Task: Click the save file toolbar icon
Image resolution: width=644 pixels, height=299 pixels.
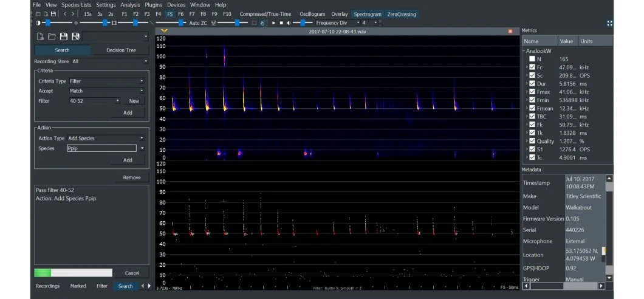Action: click(53, 13)
